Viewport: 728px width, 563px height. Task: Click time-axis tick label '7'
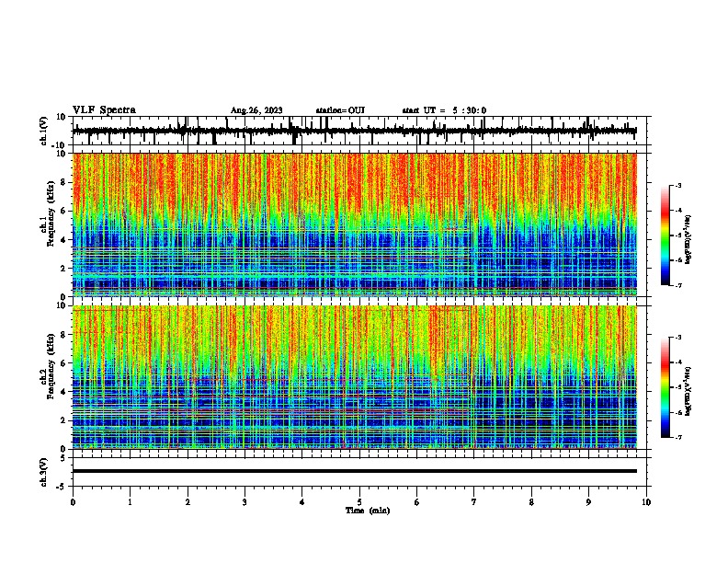(474, 502)
